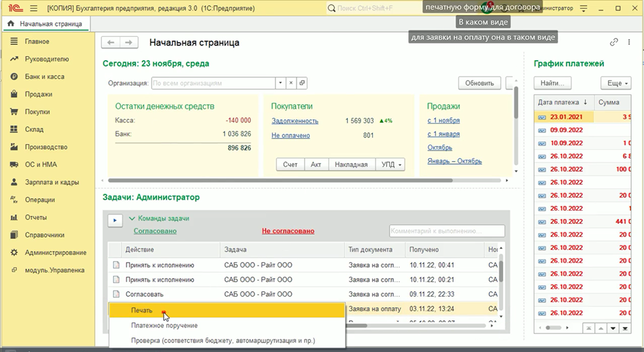This screenshot has width=644, height=352.
Task: Focus the Комментарий к выполнению field
Action: [447, 231]
